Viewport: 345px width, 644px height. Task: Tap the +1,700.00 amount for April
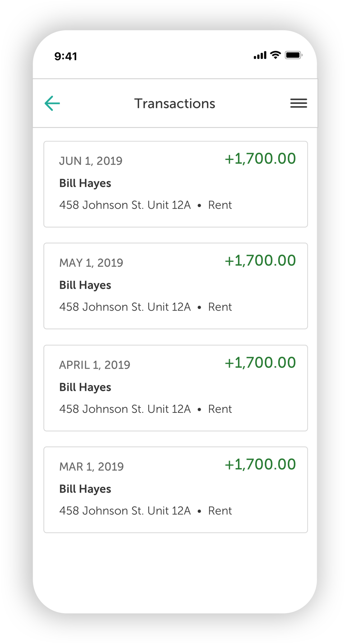pos(260,363)
